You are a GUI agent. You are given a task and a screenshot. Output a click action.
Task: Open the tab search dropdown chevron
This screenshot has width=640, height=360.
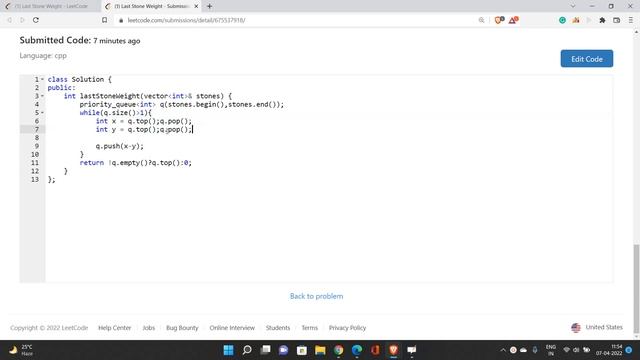573,6
